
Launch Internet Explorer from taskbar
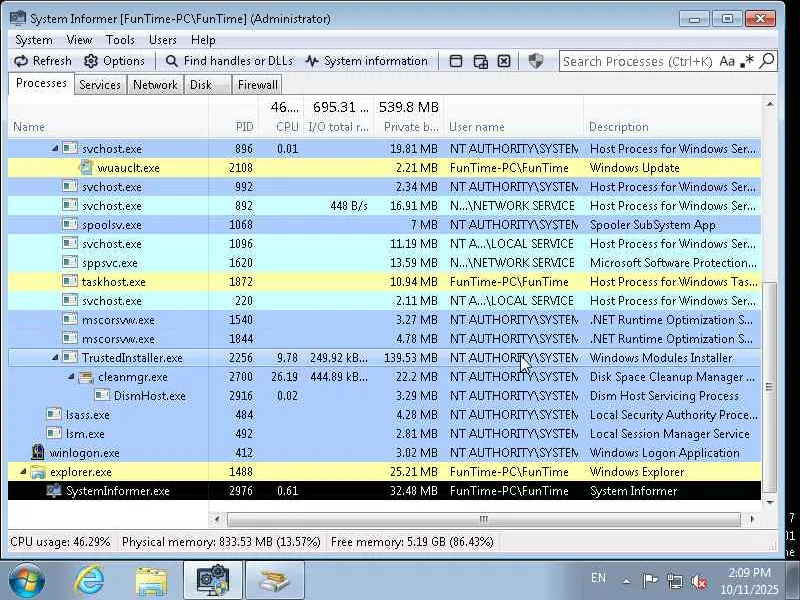(x=89, y=580)
